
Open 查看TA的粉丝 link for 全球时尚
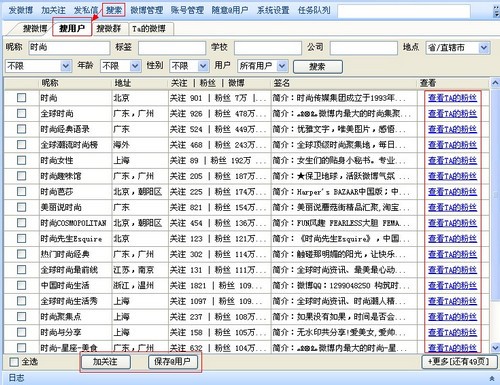coord(452,113)
